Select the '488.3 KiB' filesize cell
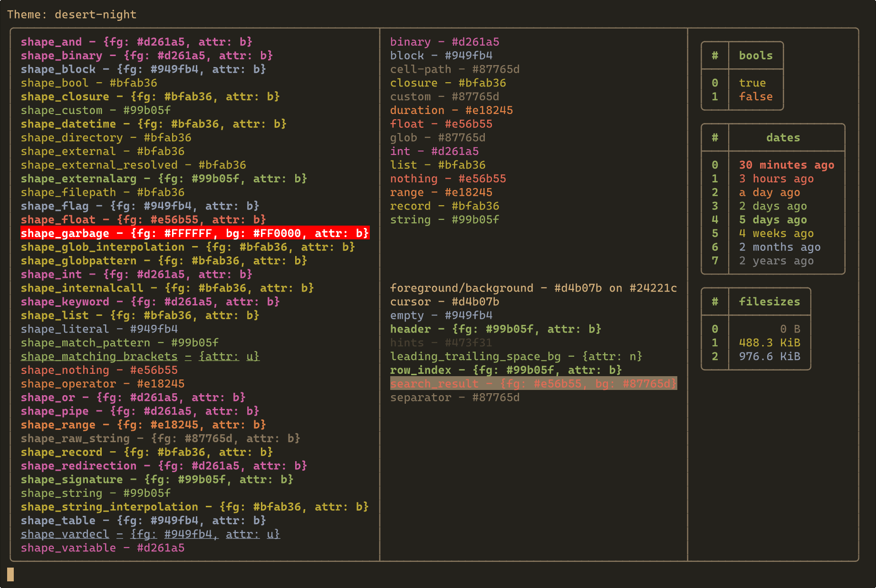The image size is (876, 588). click(770, 343)
